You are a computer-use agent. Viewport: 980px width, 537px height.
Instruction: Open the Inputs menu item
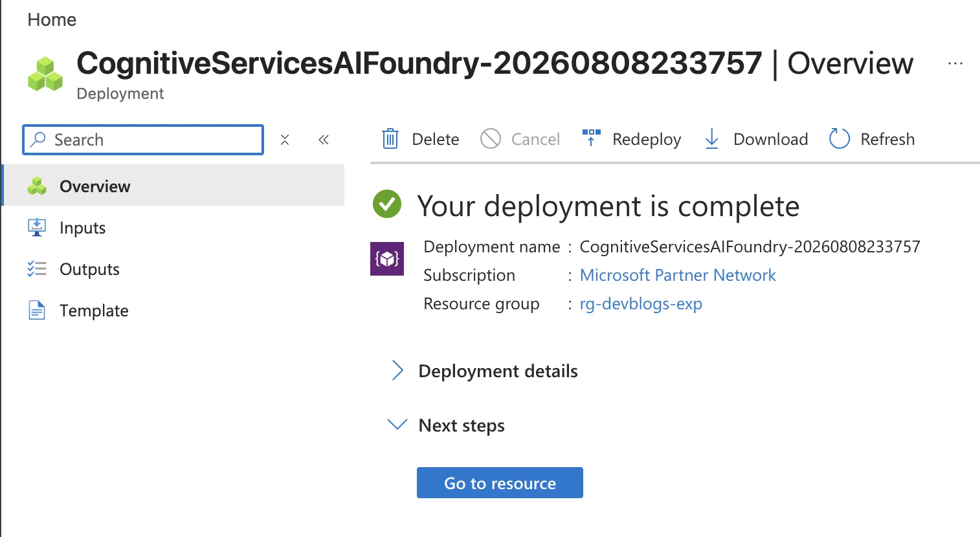[173, 228]
